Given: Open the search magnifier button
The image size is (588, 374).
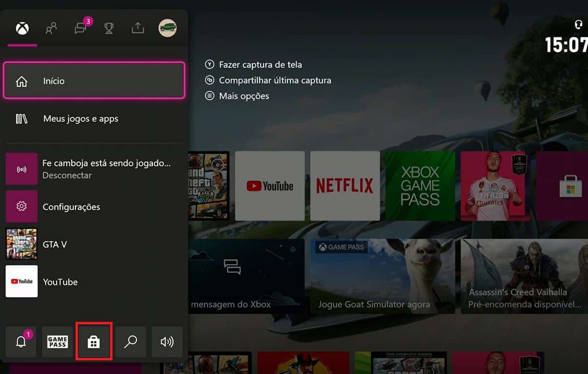Looking at the screenshot, I should coord(131,342).
